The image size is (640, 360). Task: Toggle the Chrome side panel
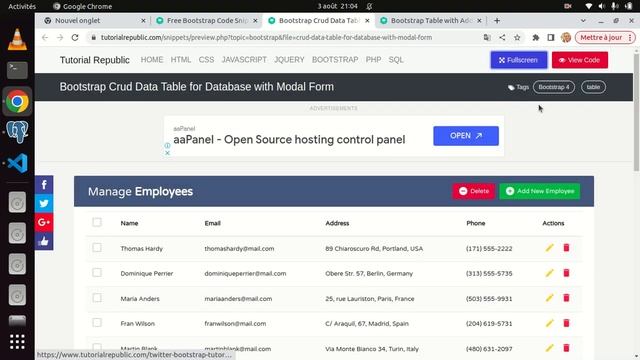click(551, 38)
